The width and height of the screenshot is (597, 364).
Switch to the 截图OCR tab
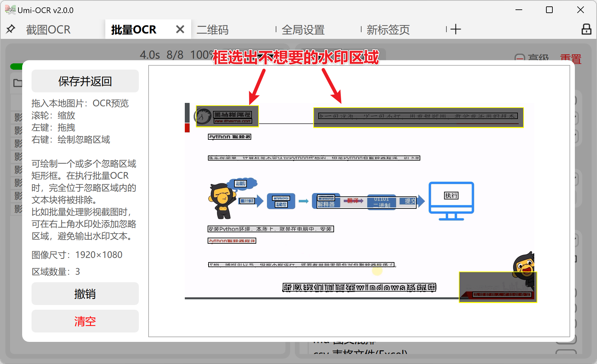pos(48,29)
